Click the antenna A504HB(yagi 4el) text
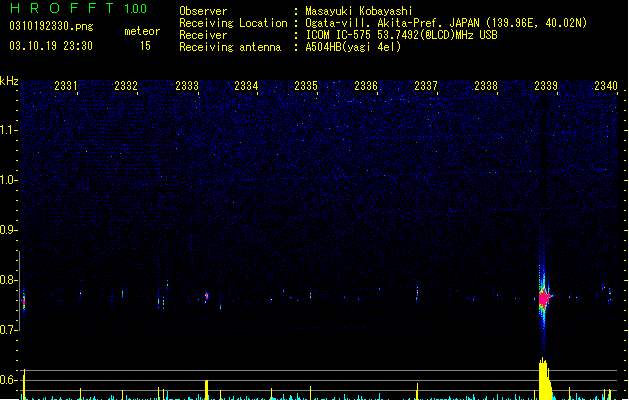 [353, 47]
